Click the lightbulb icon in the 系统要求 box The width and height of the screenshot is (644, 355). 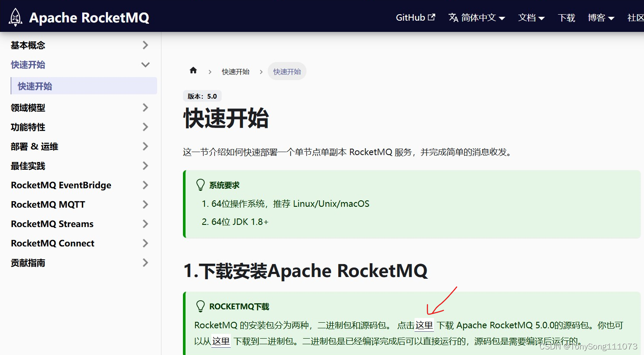tap(200, 184)
